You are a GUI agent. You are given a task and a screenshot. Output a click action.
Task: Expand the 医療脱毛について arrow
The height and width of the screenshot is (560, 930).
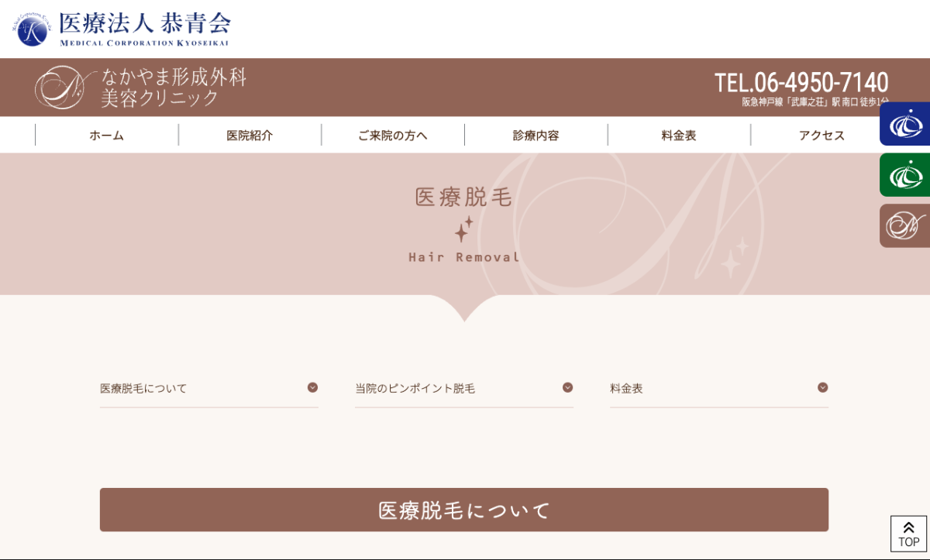point(312,387)
